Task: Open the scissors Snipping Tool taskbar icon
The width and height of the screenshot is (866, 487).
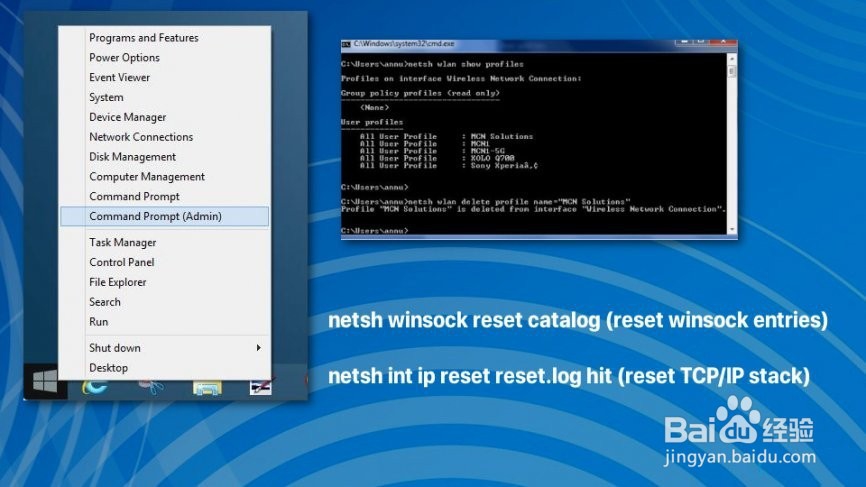Action: point(151,387)
